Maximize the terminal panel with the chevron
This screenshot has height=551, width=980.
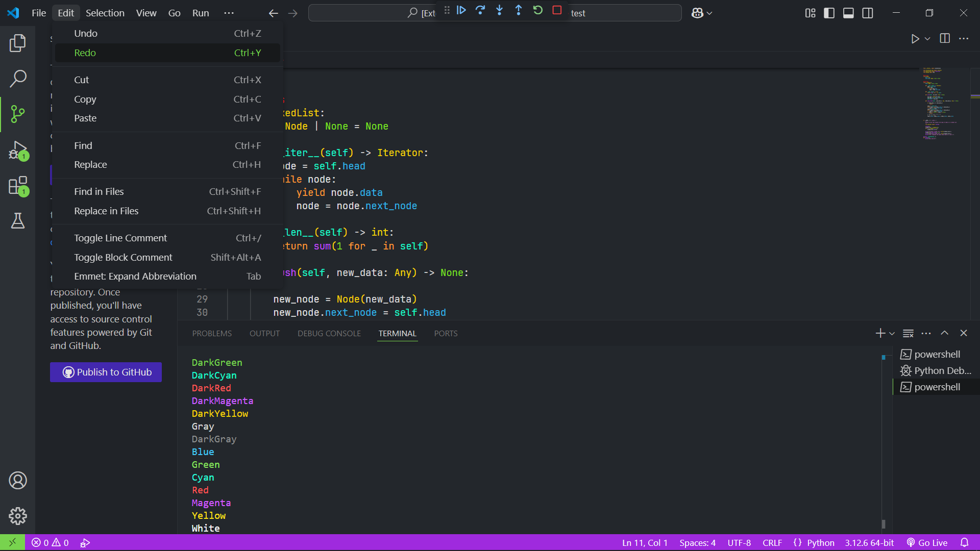click(x=945, y=333)
